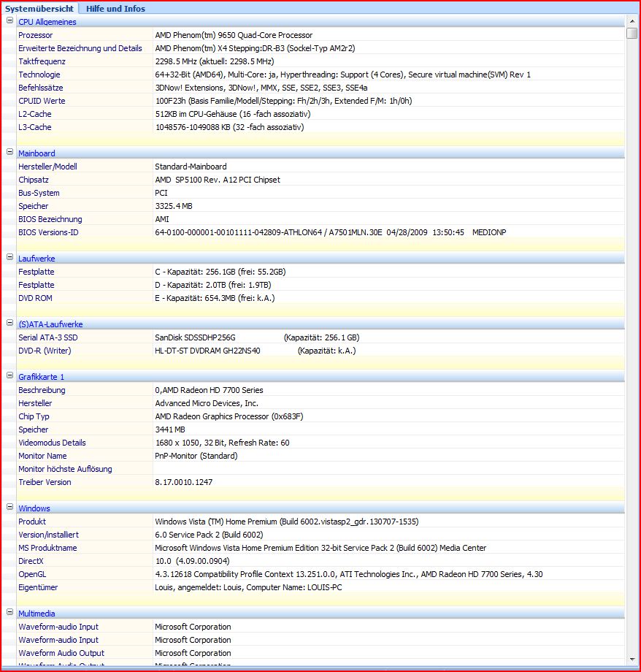The image size is (641, 672).
Task: Select the Monitor höchste Auflösung label
Action: pyautogui.click(x=65, y=469)
